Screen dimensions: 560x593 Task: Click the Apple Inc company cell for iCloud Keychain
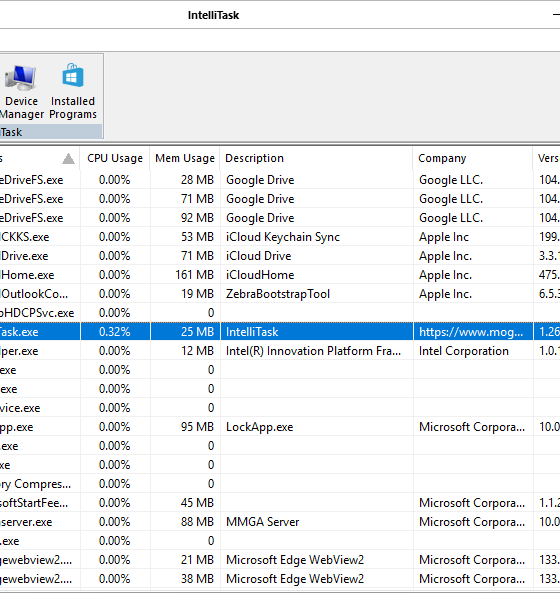point(473,237)
